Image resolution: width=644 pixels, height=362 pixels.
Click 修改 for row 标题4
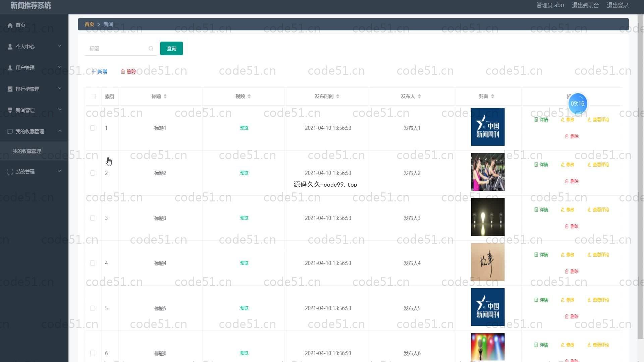coord(568,255)
